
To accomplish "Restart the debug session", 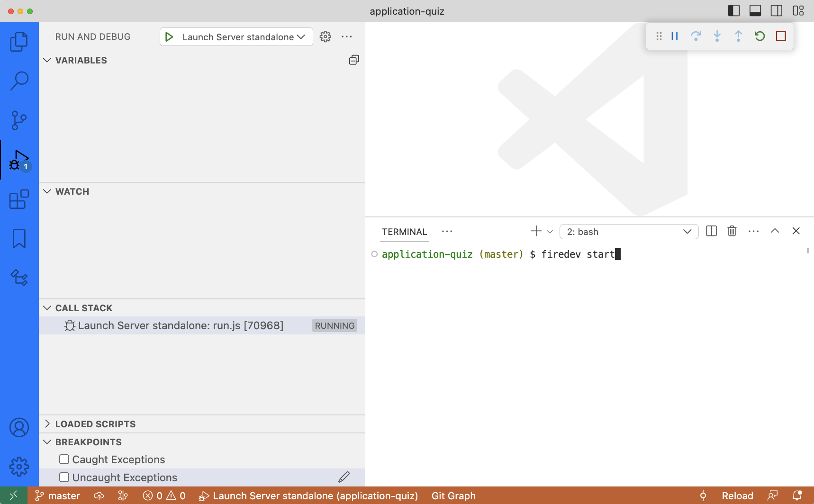I will 760,36.
